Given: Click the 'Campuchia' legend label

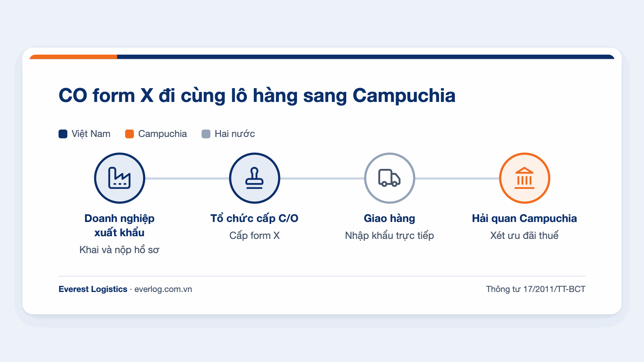Looking at the screenshot, I should (163, 134).
